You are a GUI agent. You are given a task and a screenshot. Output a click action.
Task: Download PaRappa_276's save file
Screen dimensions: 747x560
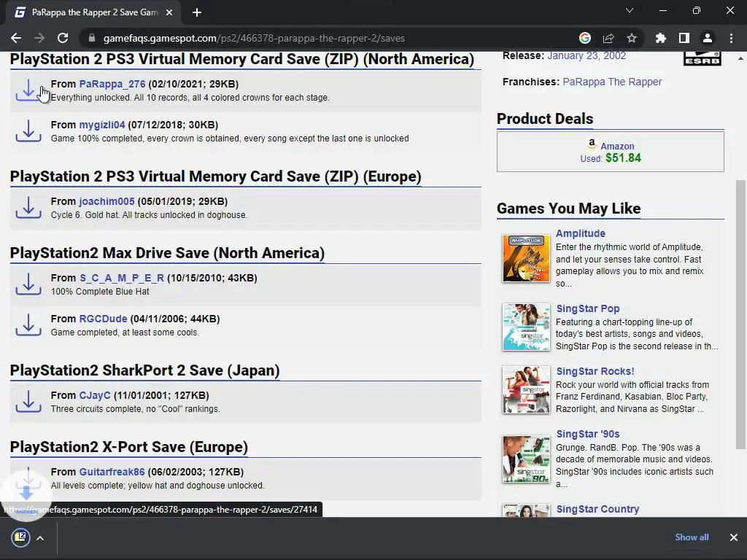pyautogui.click(x=28, y=90)
